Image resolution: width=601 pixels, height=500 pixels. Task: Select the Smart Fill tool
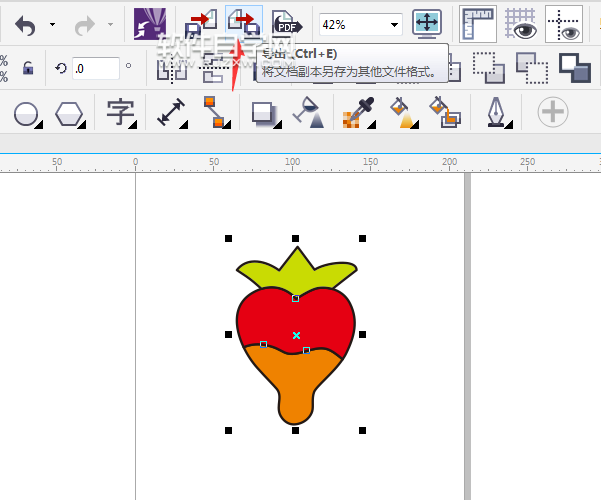point(445,112)
